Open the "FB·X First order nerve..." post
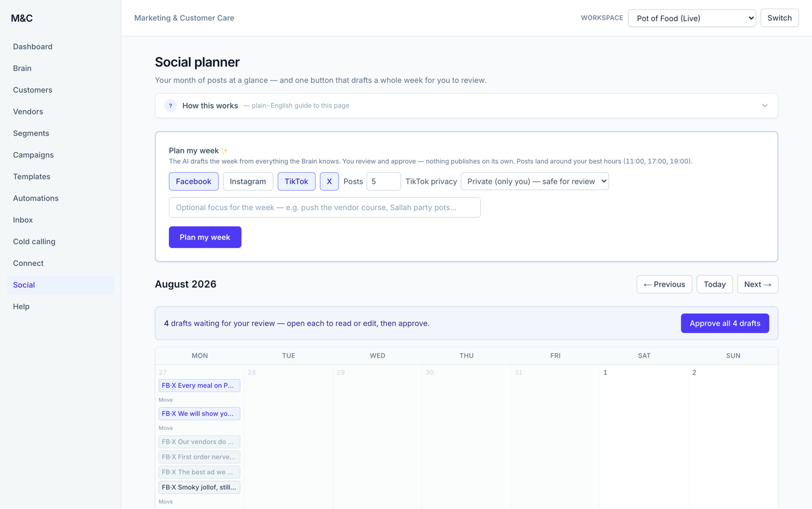 [x=199, y=457]
